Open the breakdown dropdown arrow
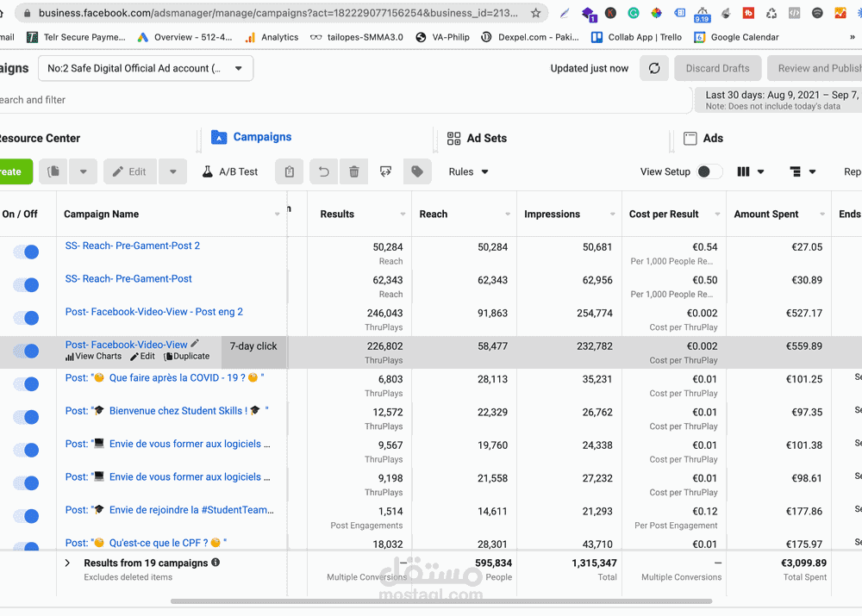The image size is (862, 616). (x=813, y=171)
